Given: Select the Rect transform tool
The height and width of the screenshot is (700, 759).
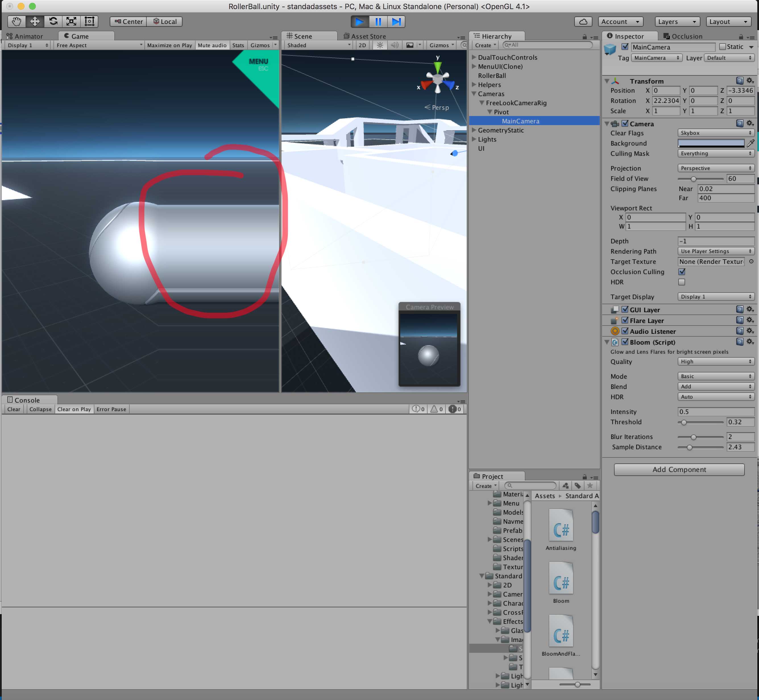Looking at the screenshot, I should 89,22.
